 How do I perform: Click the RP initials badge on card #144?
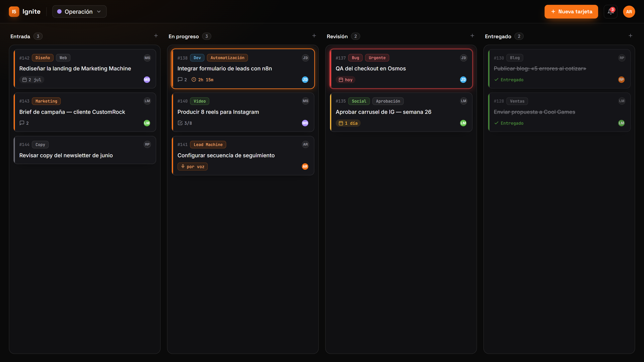tap(147, 144)
